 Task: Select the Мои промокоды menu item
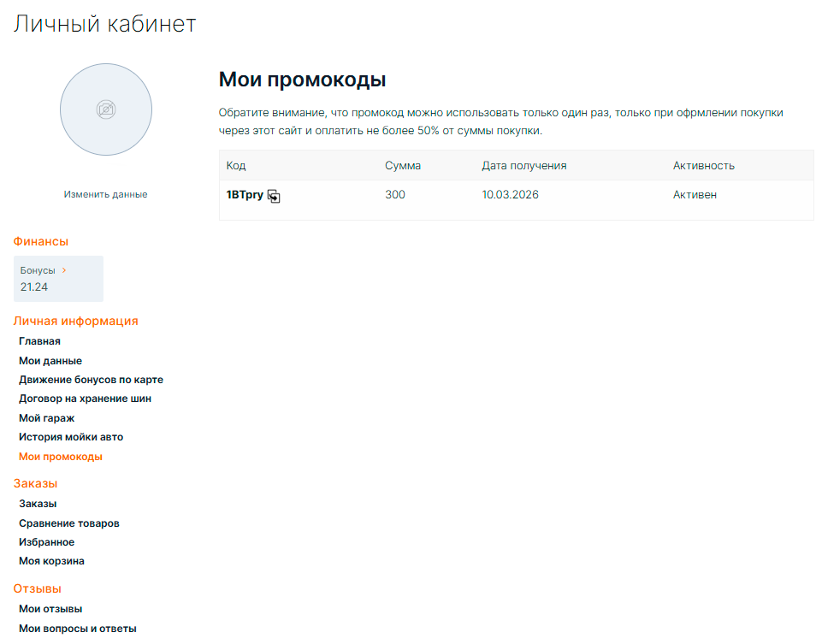point(60,457)
